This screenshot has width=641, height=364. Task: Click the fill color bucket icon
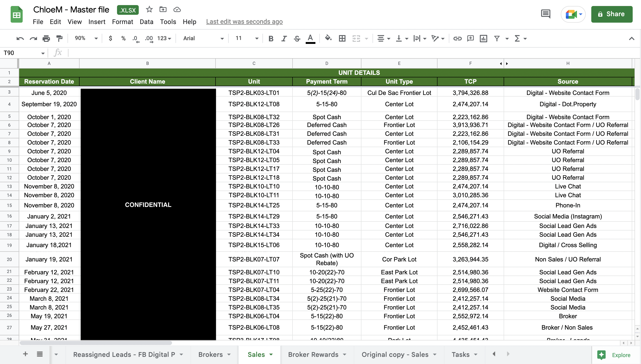pyautogui.click(x=328, y=38)
